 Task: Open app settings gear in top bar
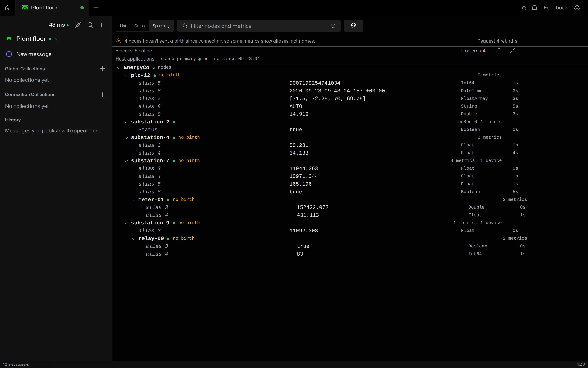[x=577, y=8]
